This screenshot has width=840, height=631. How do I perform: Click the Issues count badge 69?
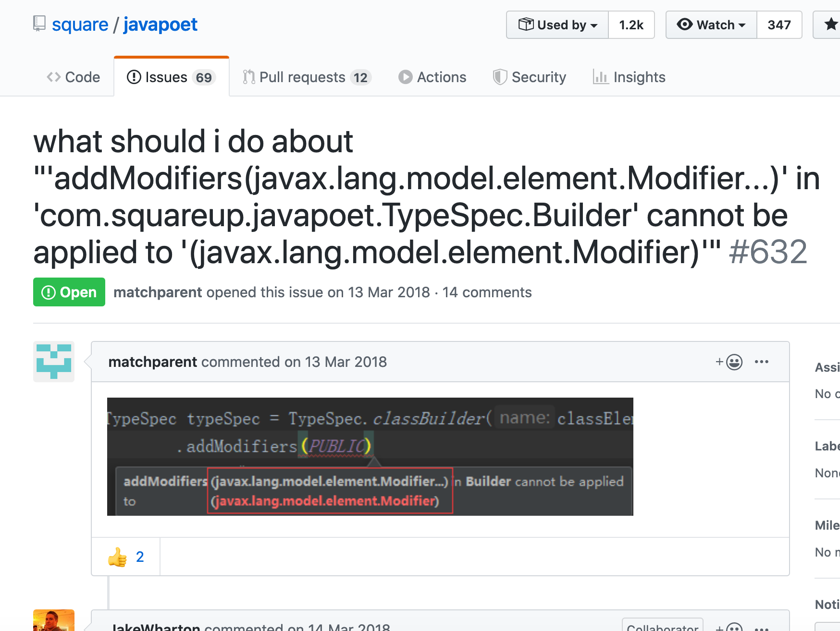[x=204, y=78]
